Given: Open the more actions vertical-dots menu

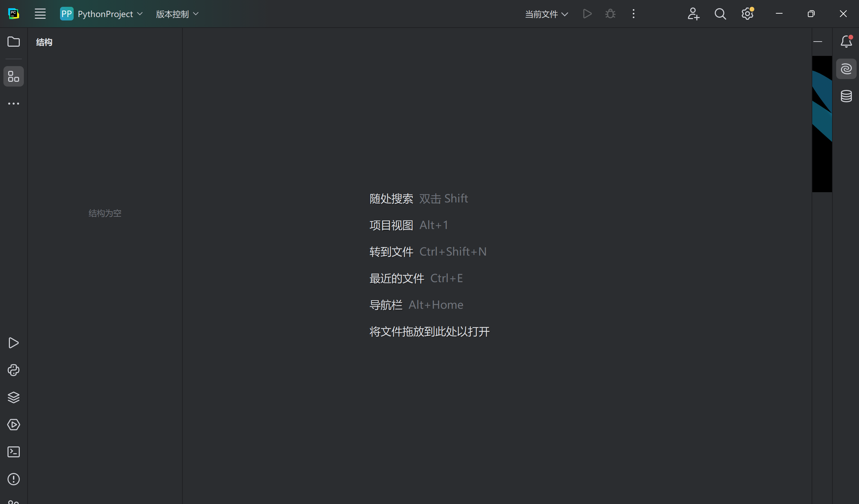Looking at the screenshot, I should (x=634, y=14).
